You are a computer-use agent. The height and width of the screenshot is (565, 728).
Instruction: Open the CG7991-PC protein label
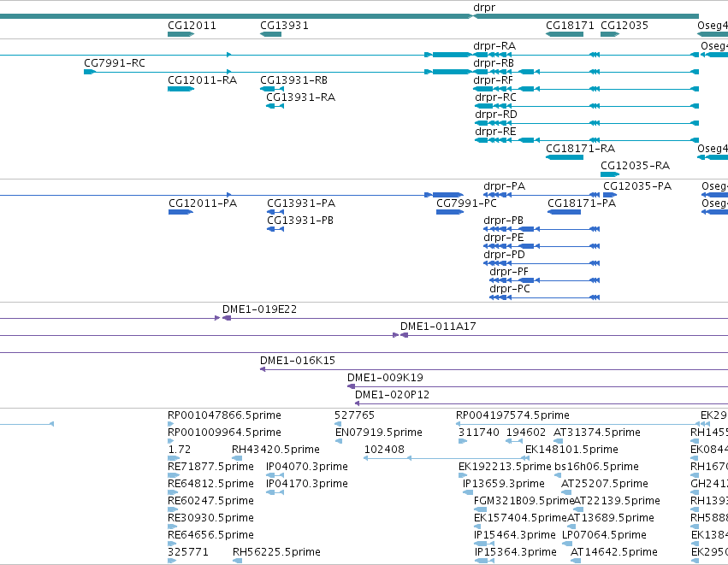[x=466, y=203]
